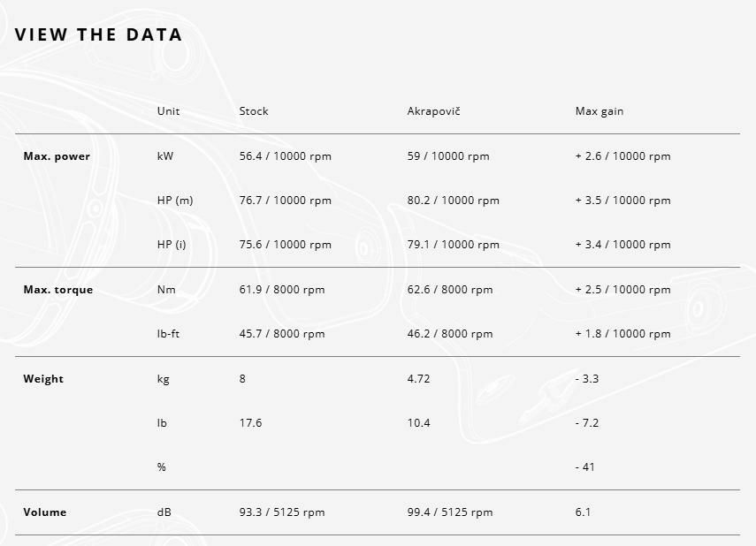Select the Volume row label
Viewport: 756px width, 546px height.
point(44,512)
